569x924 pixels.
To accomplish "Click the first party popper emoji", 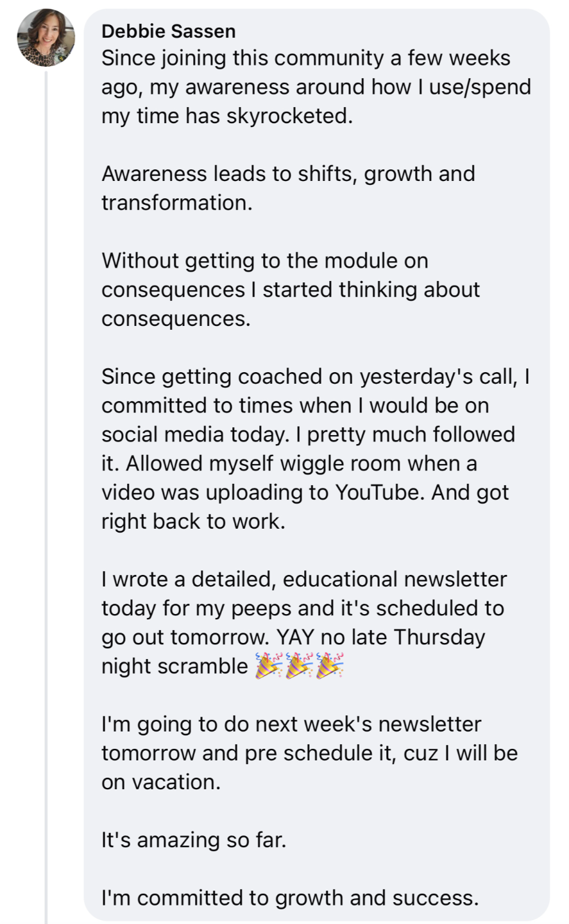I will coord(269,666).
